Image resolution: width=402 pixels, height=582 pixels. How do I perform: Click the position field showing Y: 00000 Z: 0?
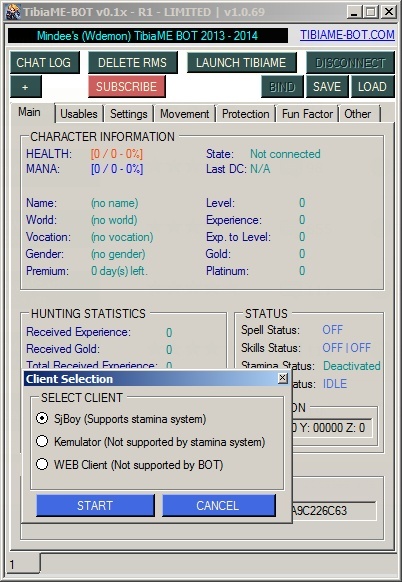(x=331, y=428)
